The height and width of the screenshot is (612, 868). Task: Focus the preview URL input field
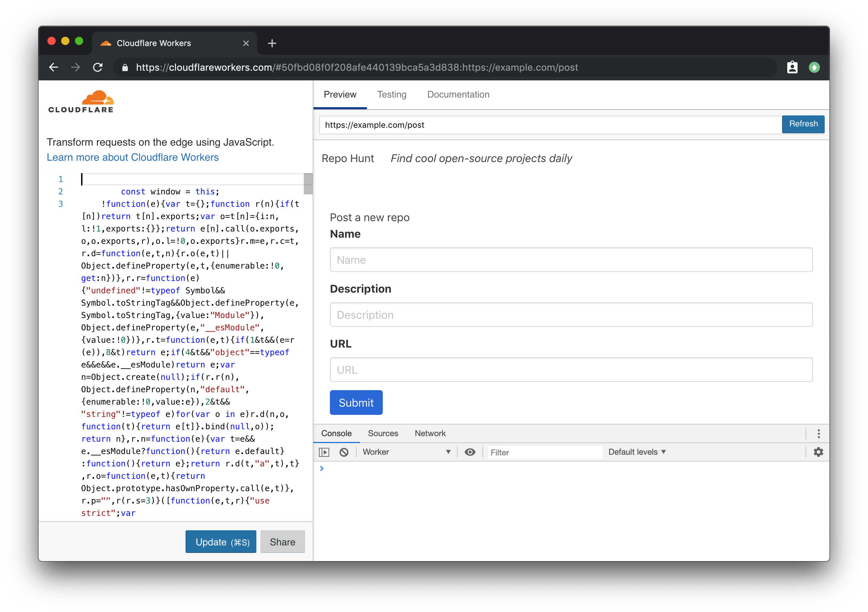click(x=550, y=125)
